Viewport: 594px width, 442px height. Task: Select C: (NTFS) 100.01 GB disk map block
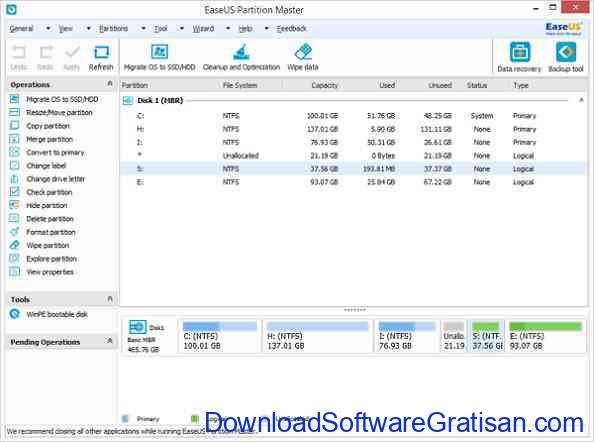(x=220, y=336)
